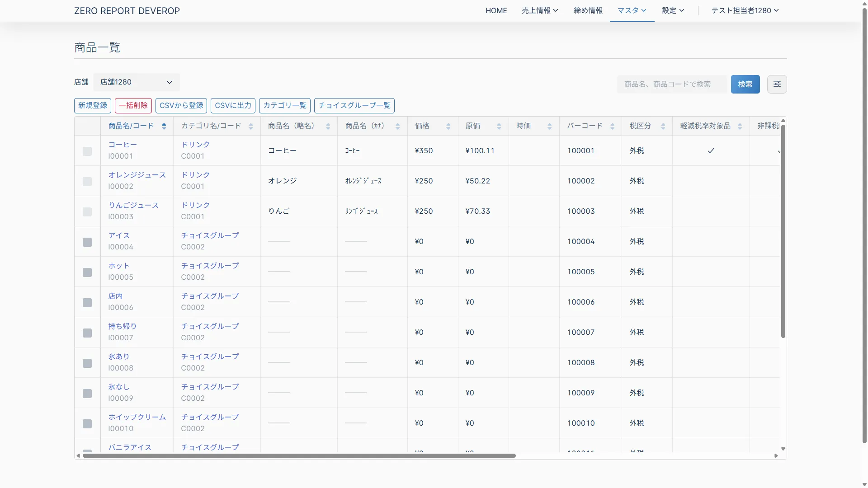Sort table by 税区分 sort icon

[663, 126]
